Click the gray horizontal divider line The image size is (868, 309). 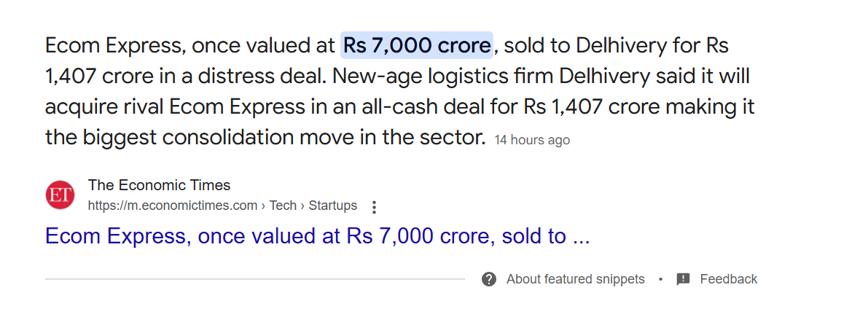[x=255, y=279]
